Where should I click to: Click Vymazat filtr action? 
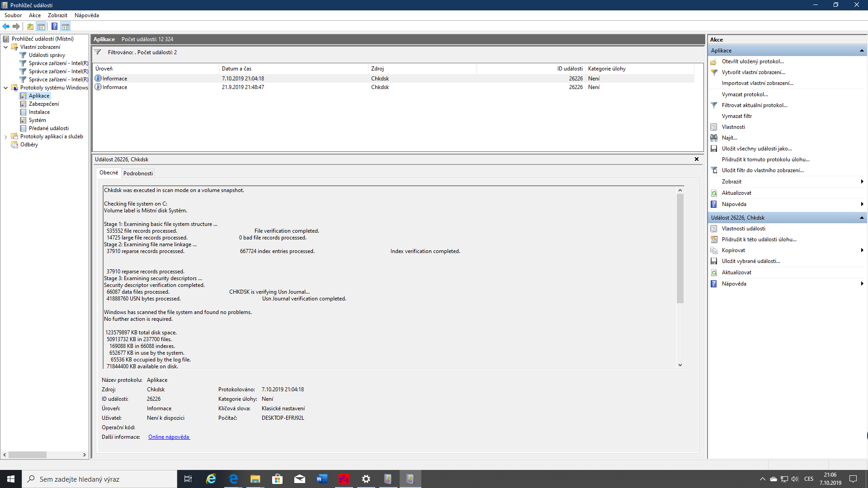pos(736,116)
